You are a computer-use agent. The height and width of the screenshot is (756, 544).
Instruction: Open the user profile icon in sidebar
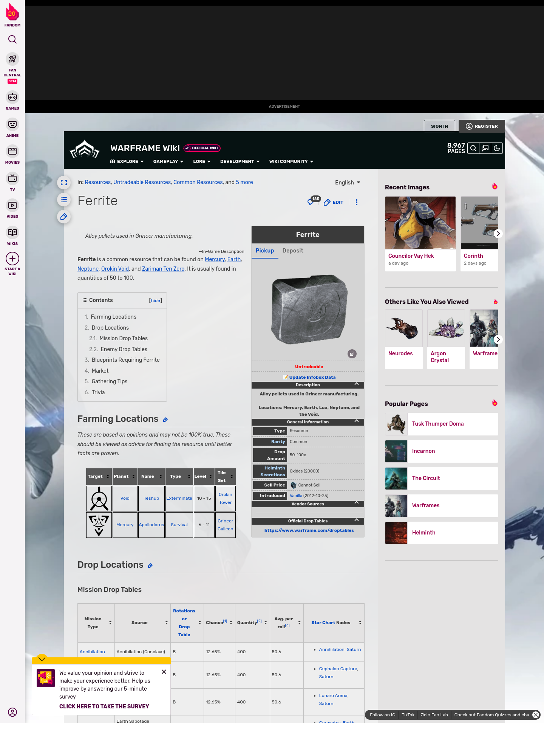pos(12,712)
